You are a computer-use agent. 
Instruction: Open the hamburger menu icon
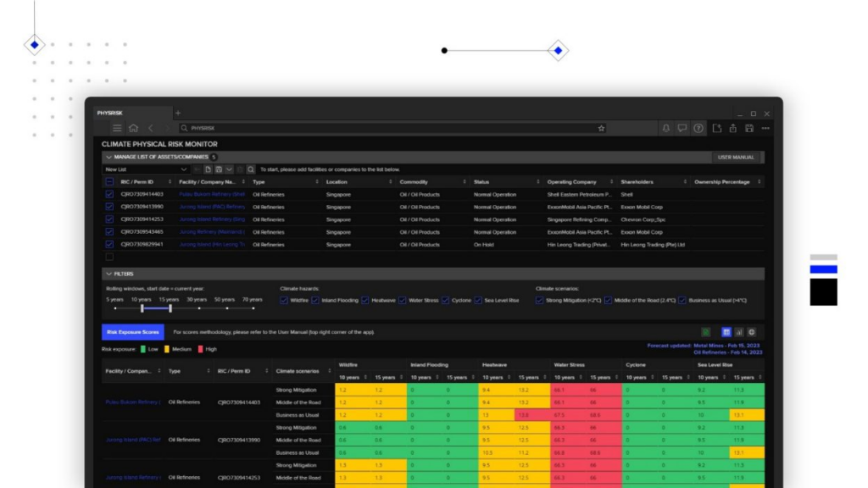tap(116, 128)
